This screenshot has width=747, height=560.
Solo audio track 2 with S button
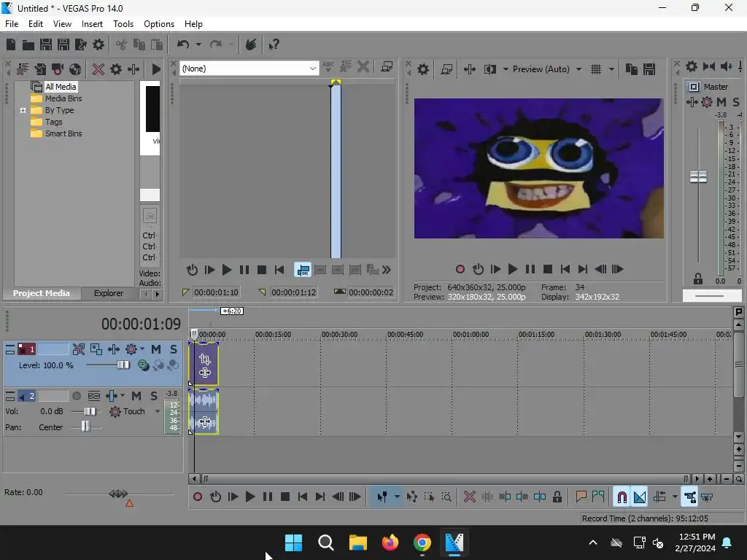point(154,396)
